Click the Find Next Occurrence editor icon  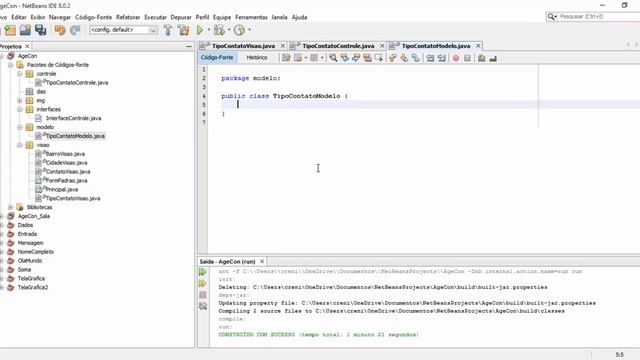coord(356,58)
